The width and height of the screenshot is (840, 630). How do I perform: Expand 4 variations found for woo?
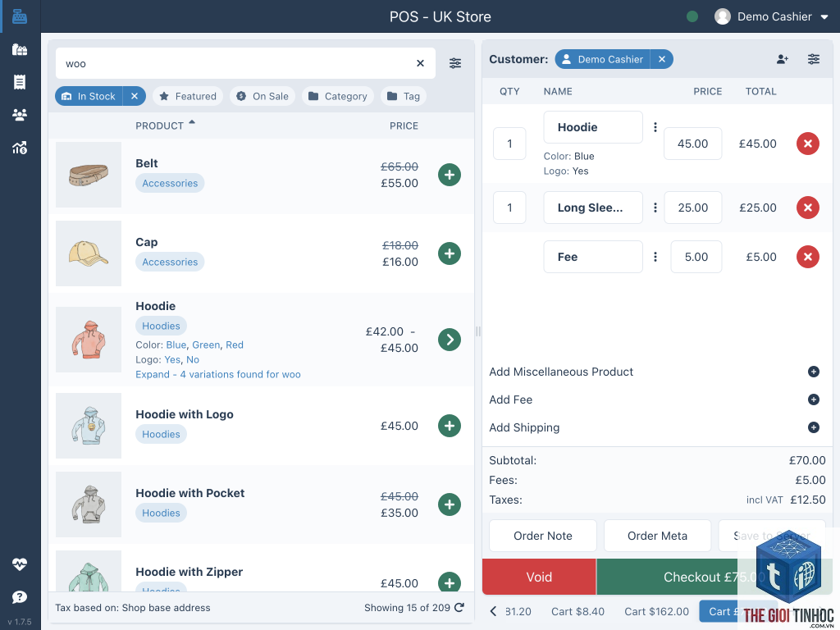218,374
